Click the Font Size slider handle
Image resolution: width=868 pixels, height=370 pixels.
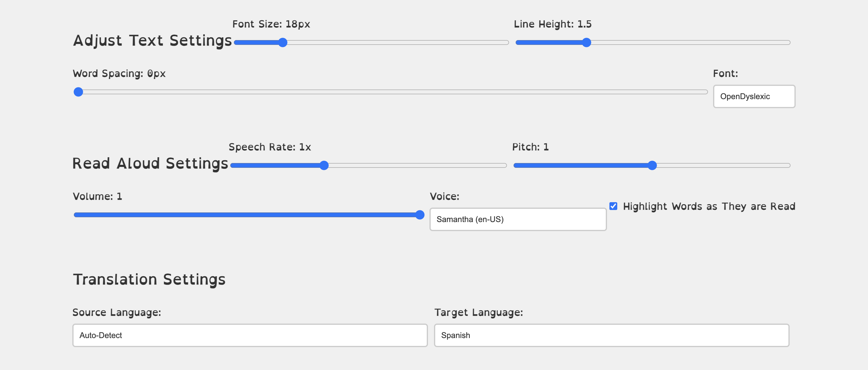[x=283, y=42]
